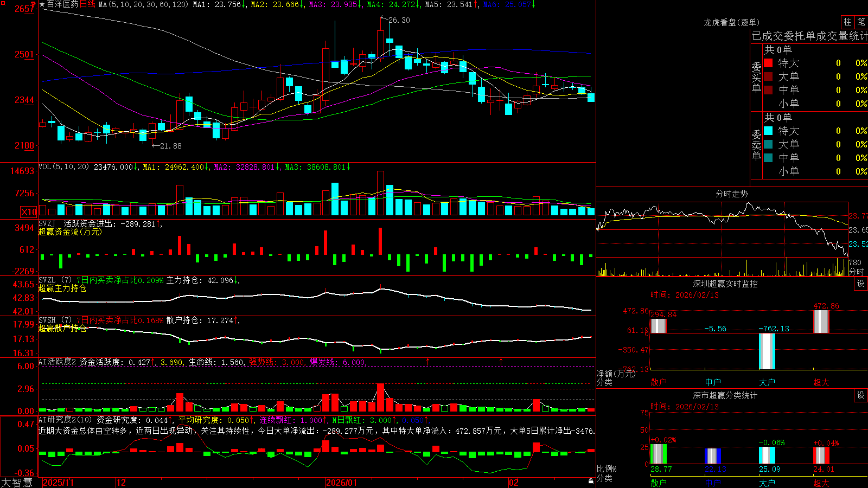Click VOL(5,10,20) indicator label
Screen dimensions: 868x488
63,167
